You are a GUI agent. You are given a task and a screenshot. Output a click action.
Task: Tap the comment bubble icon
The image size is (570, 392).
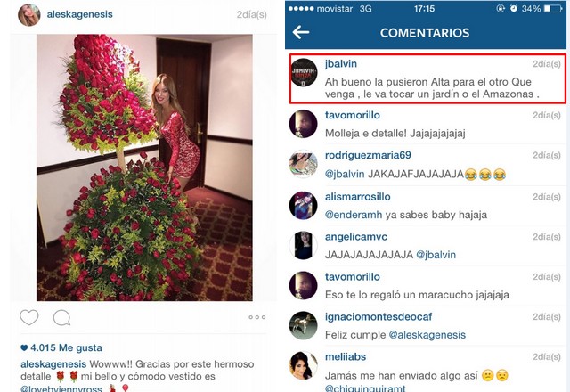coord(61,318)
